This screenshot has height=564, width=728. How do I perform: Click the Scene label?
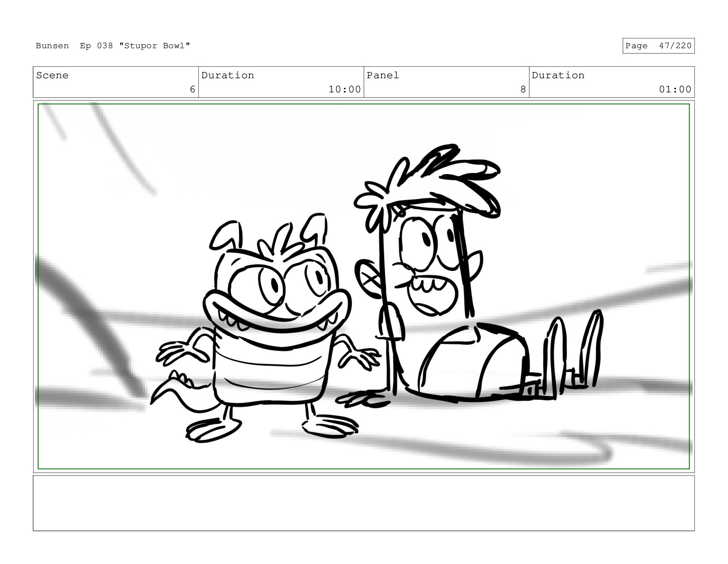tap(52, 76)
